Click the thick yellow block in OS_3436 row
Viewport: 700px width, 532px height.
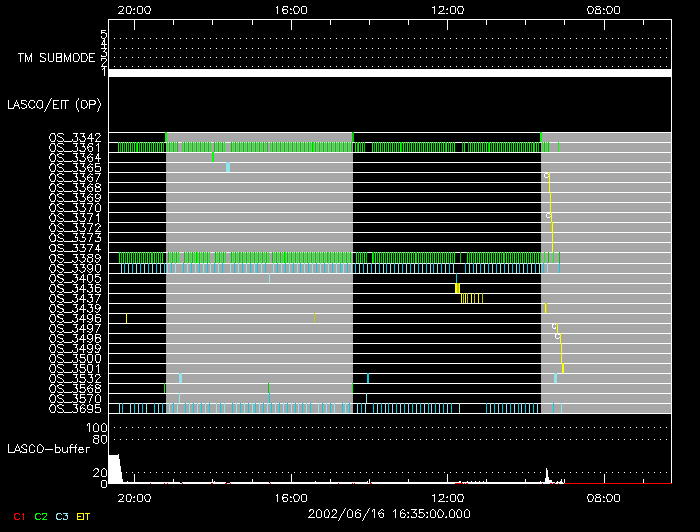(457, 288)
